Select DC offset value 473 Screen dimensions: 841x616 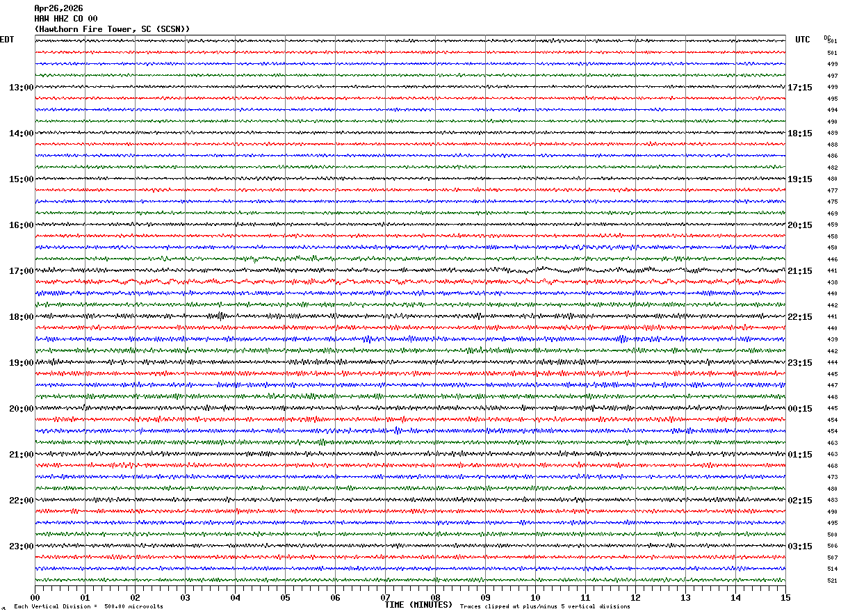(832, 477)
